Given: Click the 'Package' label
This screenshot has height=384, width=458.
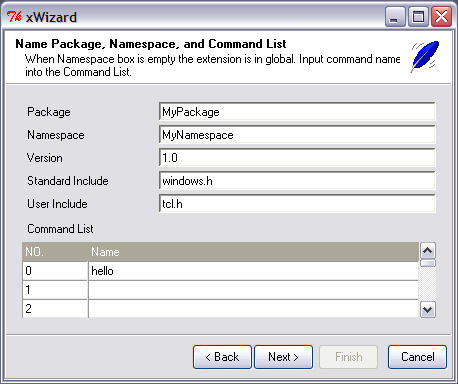Looking at the screenshot, I should [49, 112].
